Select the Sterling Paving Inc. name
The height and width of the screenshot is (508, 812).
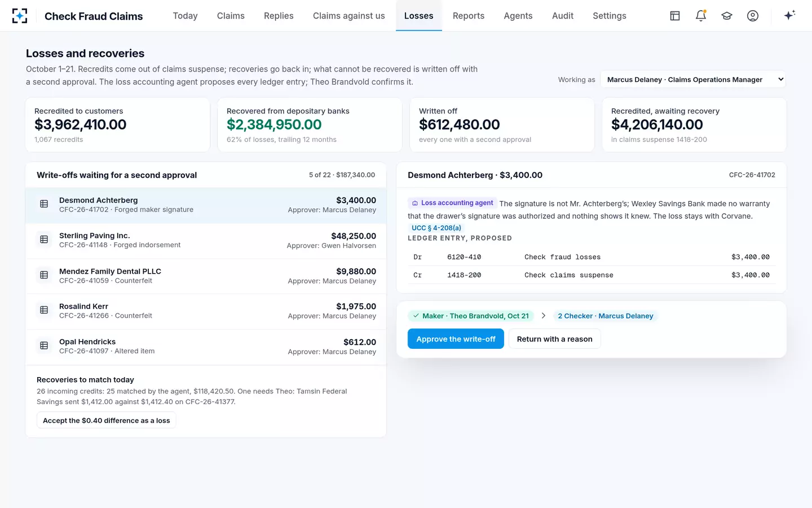(95, 235)
